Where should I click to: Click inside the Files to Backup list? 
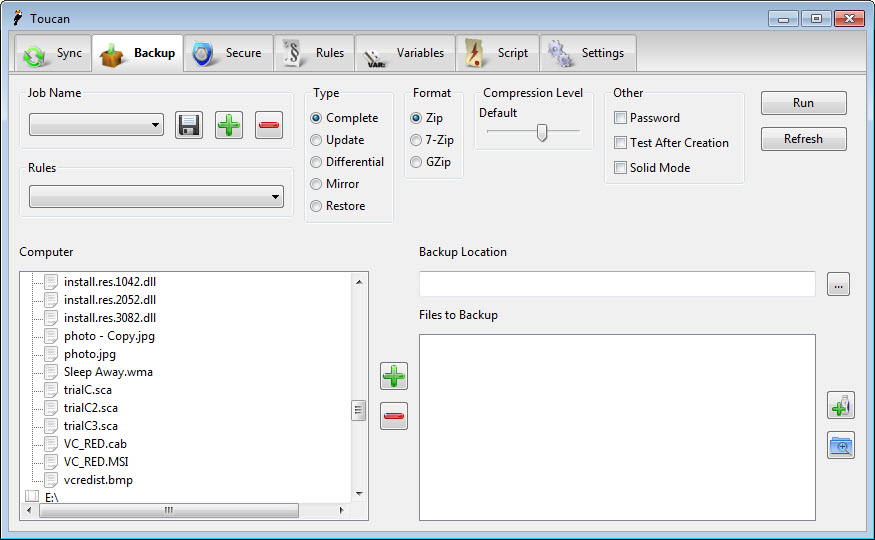617,427
